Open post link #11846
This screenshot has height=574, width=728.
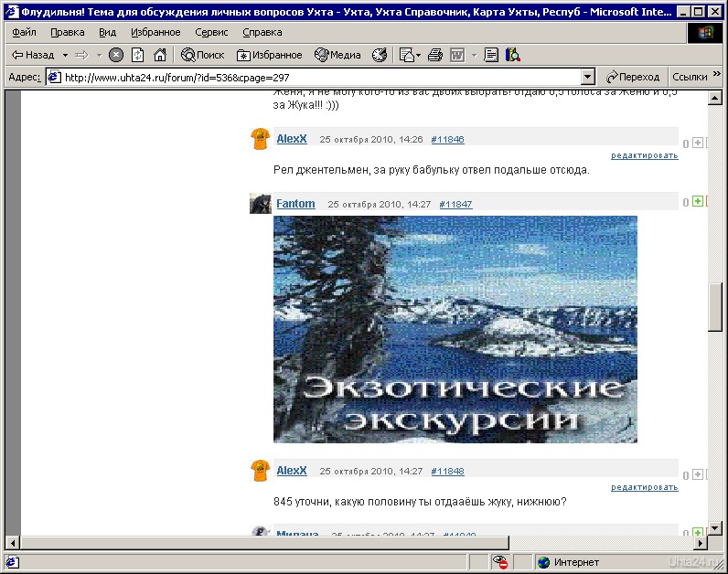(x=447, y=140)
